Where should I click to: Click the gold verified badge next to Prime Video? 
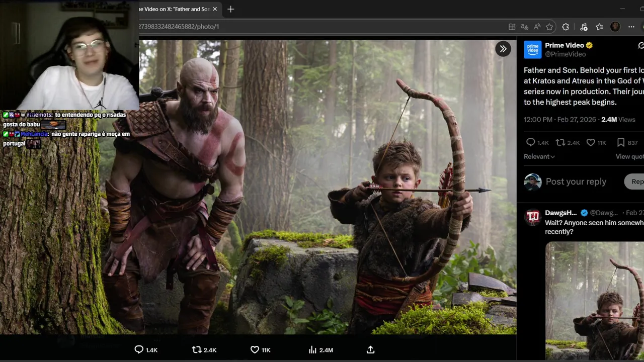click(x=589, y=45)
